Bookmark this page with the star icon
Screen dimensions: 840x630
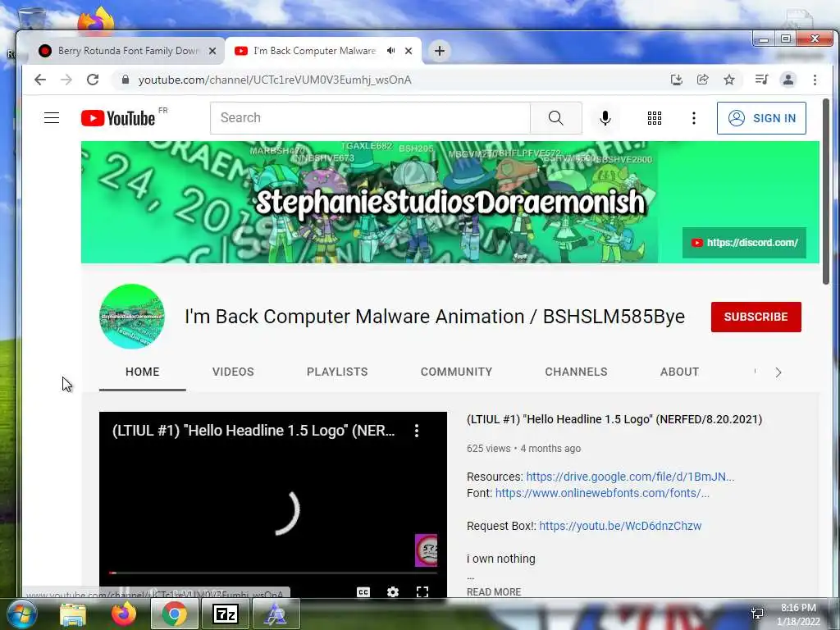(x=729, y=80)
